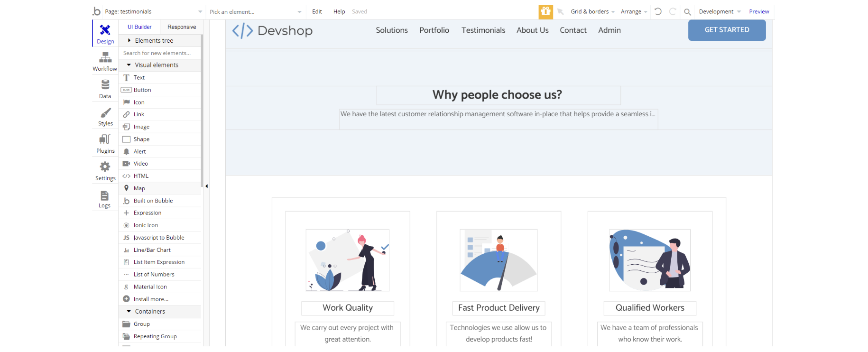The height and width of the screenshot is (352, 868).
Task: Open the Edit menu
Action: click(317, 12)
